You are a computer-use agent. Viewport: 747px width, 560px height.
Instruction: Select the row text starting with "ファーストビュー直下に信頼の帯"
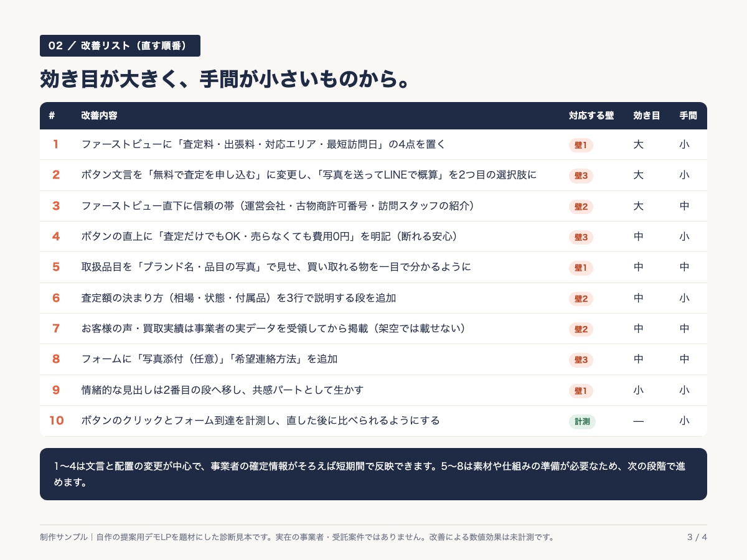click(278, 205)
